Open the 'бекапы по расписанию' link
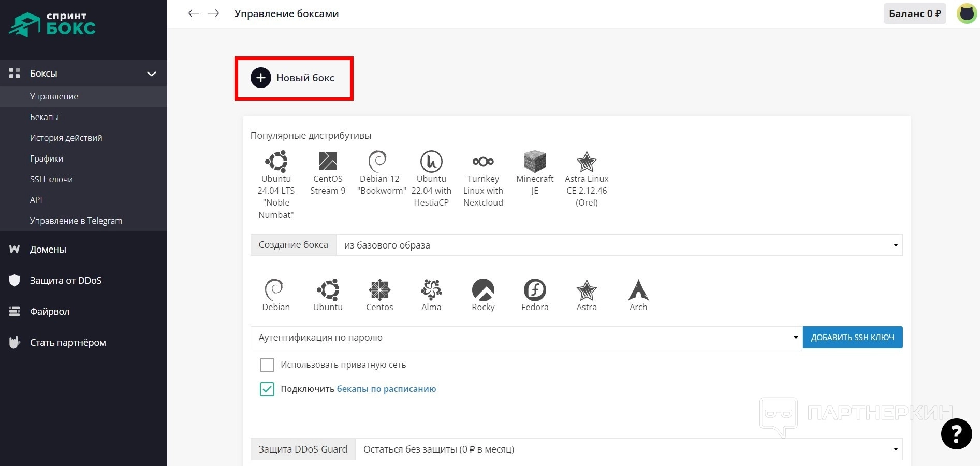 (386, 389)
